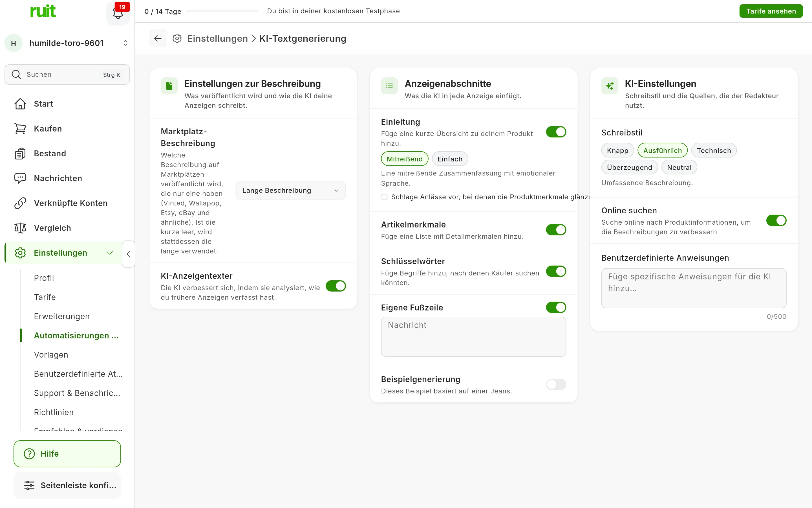This screenshot has width=812, height=508.
Task: Open the Richtlinien settings page
Action: (x=54, y=412)
